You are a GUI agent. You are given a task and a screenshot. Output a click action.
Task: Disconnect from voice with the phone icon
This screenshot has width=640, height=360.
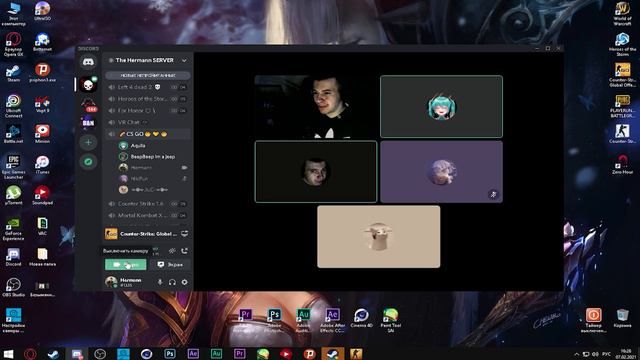184,251
